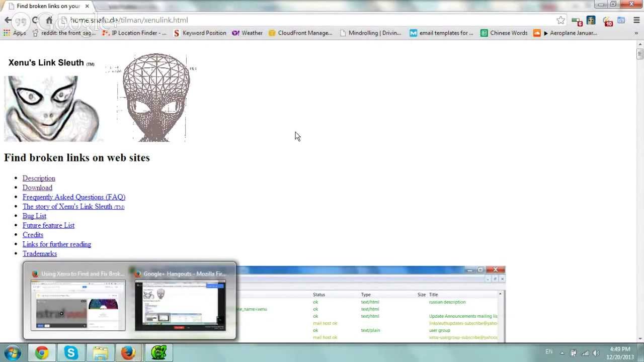Viewport: 644px width, 362px height.
Task: Expand the bookmarks overflow chevron
Action: click(x=636, y=33)
